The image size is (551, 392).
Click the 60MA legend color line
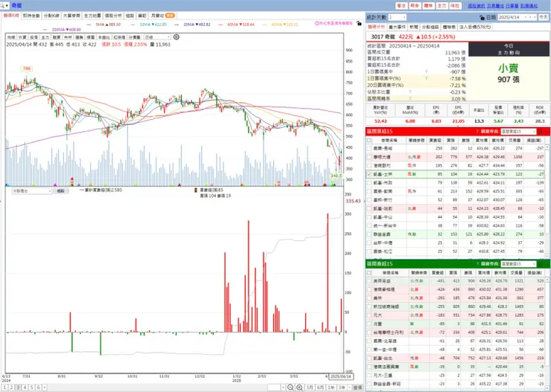click(220, 25)
